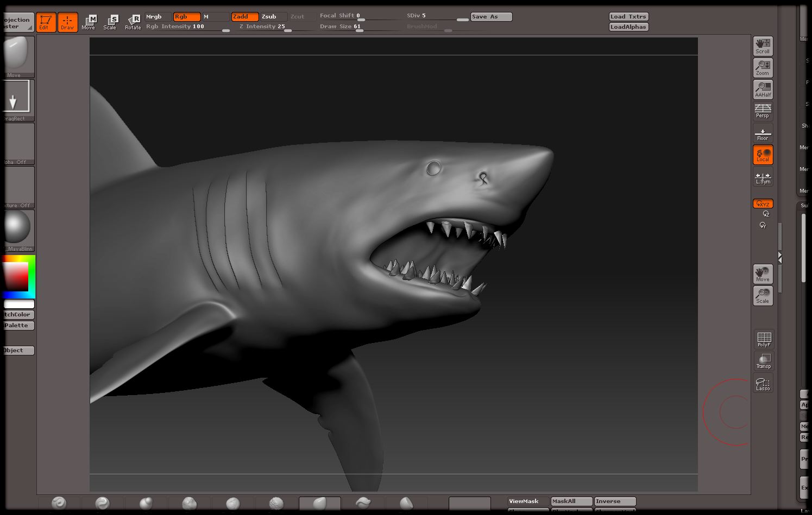
Task: Select the fourth lumpy clay brush in bottom shelf
Action: (x=189, y=504)
